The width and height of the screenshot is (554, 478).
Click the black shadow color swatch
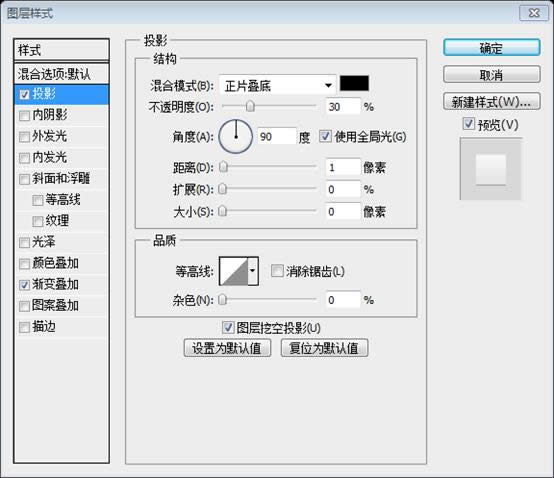click(x=354, y=83)
